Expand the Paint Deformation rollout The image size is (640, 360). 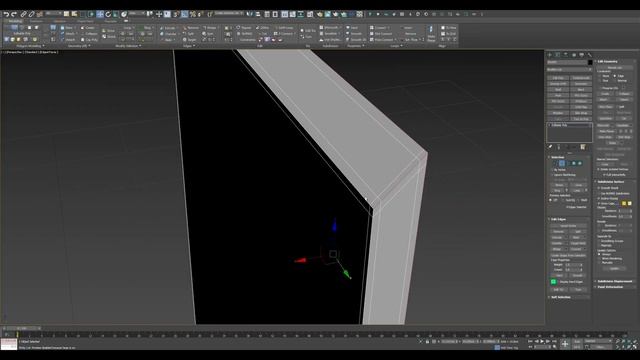(x=610, y=287)
